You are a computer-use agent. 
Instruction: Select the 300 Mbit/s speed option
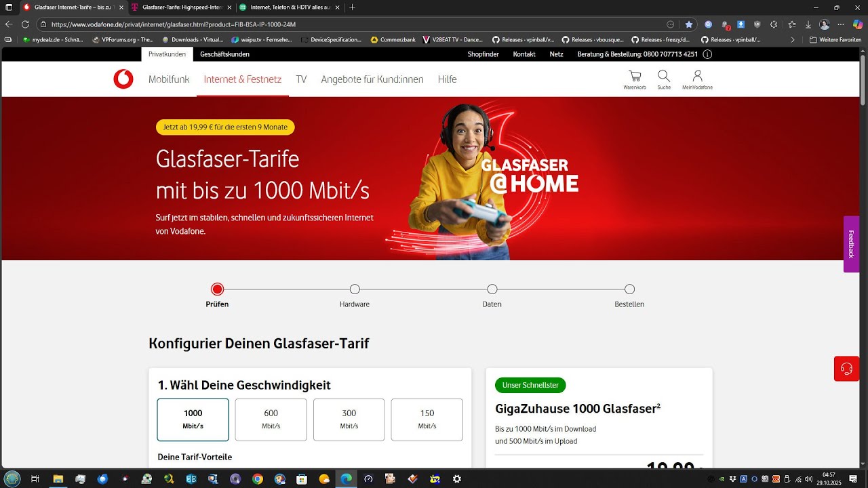[349, 420]
